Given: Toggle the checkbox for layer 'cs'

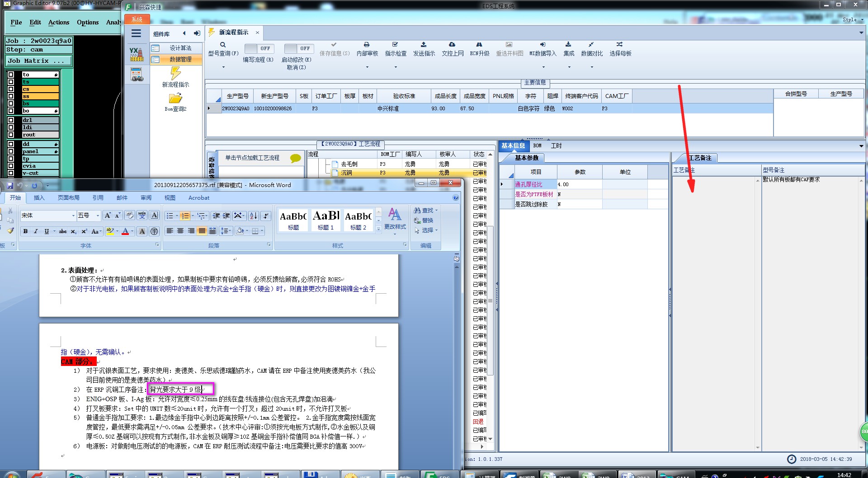Looking at the screenshot, I should 11,89.
